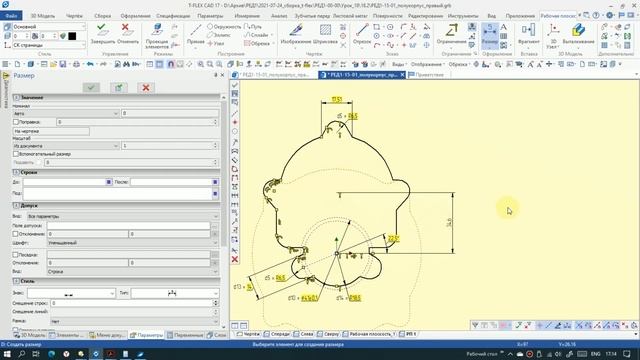The height and width of the screenshot is (360, 640).
Task: Click the 'Поле допуска' input field
Action: [128, 225]
